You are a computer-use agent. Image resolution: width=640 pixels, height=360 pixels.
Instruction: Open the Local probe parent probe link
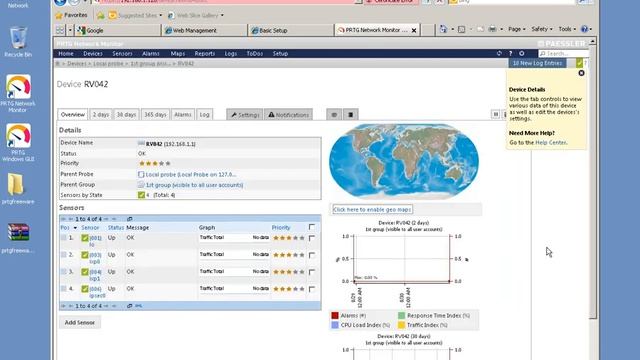point(191,174)
